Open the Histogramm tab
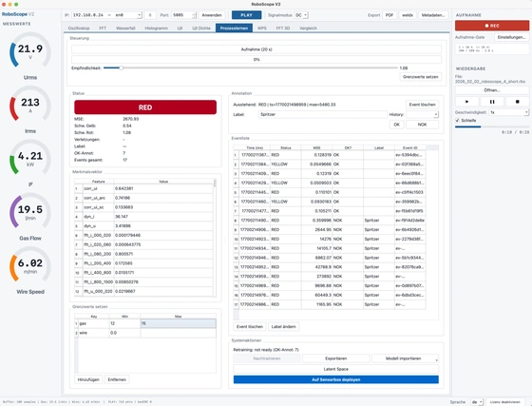Viewport: 532px width, 406px height. pos(156,29)
